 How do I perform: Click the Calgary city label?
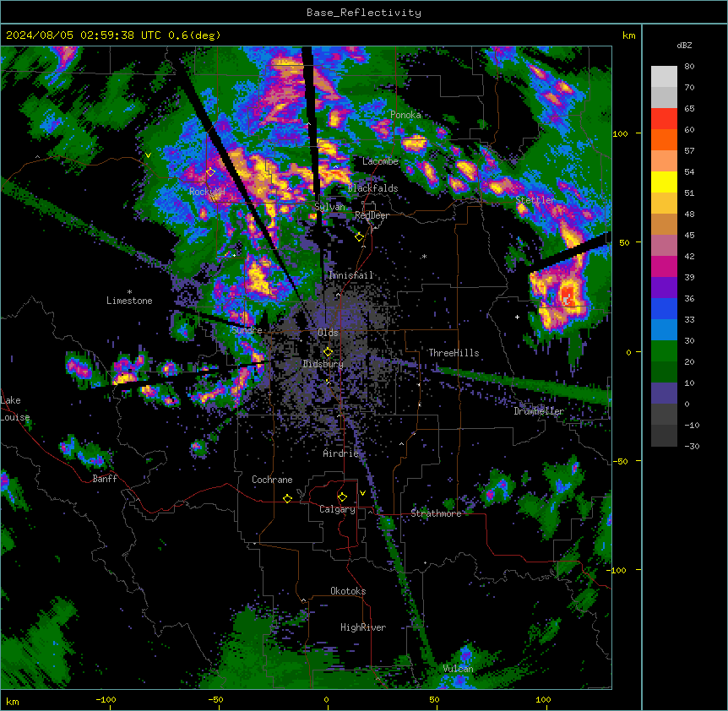pyautogui.click(x=337, y=509)
